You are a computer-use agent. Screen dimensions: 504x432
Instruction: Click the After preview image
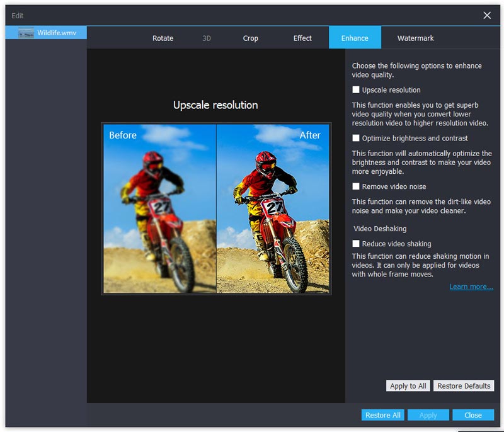tap(273, 208)
